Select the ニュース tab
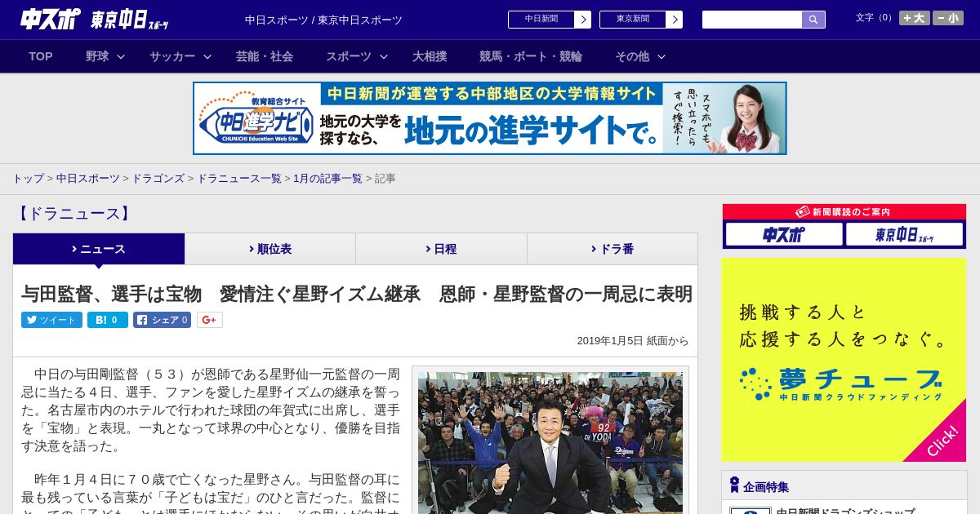The width and height of the screenshot is (980, 514). [99, 249]
